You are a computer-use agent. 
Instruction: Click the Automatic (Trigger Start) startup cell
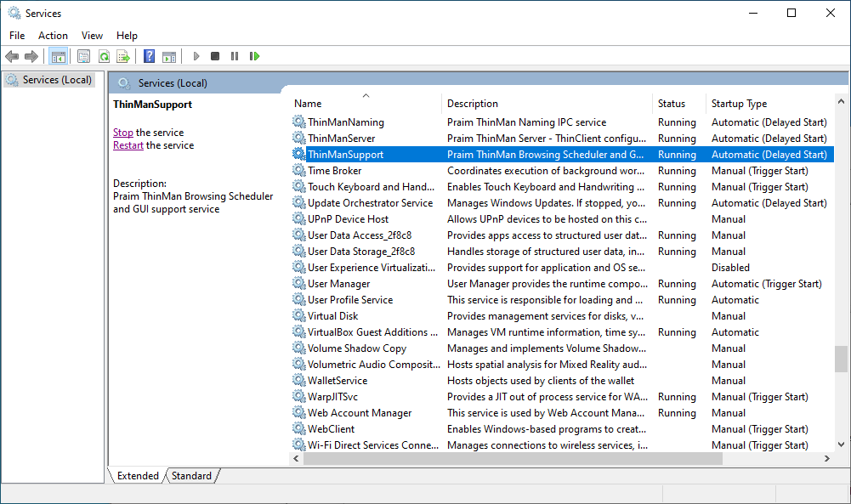(x=766, y=284)
